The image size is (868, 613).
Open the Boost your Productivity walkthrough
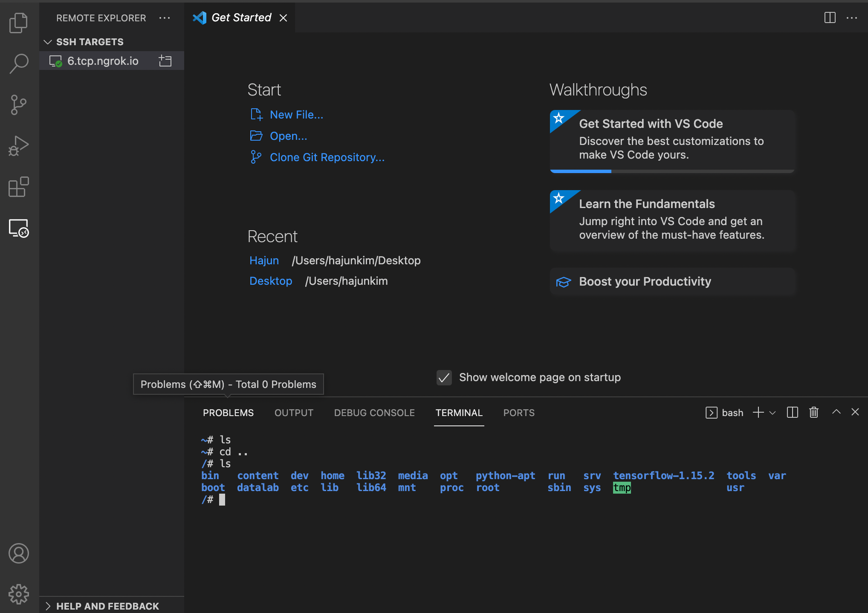pos(645,281)
